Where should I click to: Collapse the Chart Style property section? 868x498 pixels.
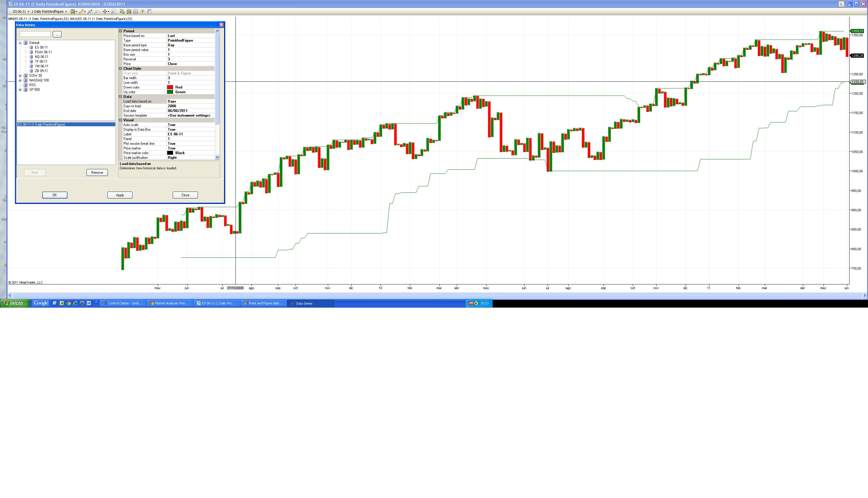tap(121, 69)
